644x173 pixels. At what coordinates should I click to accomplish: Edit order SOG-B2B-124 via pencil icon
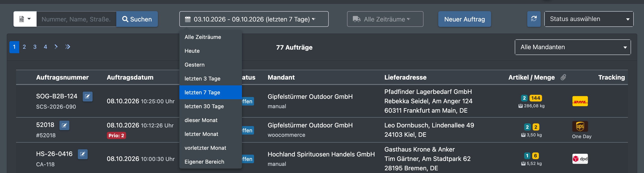87,97
